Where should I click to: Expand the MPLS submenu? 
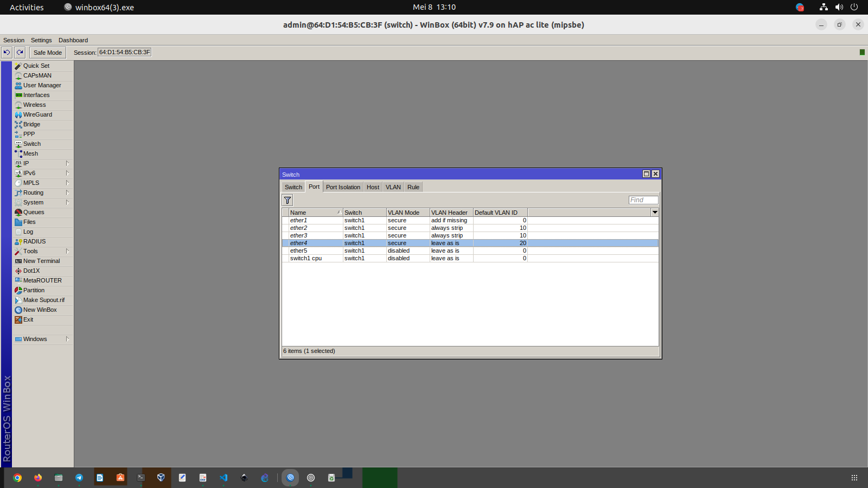[43, 183]
